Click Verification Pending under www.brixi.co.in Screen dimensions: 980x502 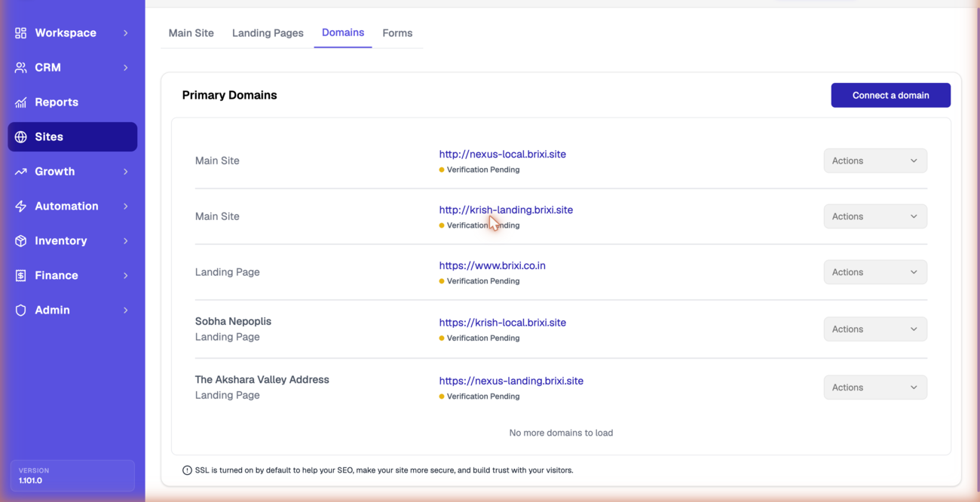tap(479, 281)
